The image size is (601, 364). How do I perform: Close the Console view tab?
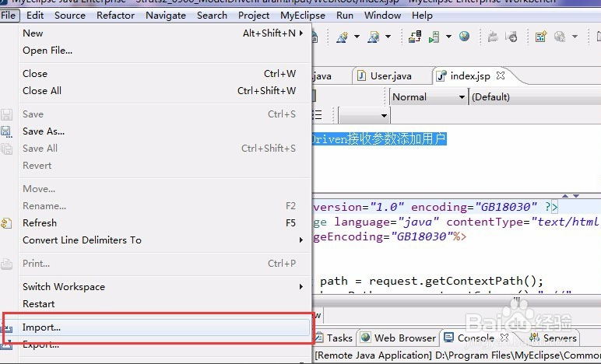click(504, 338)
